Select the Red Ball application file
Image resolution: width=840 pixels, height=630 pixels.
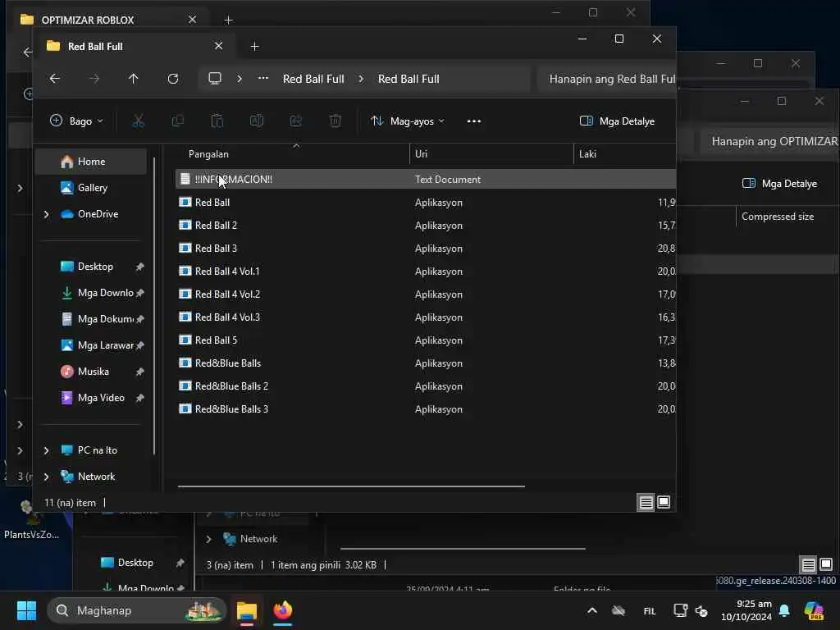[x=426, y=203]
